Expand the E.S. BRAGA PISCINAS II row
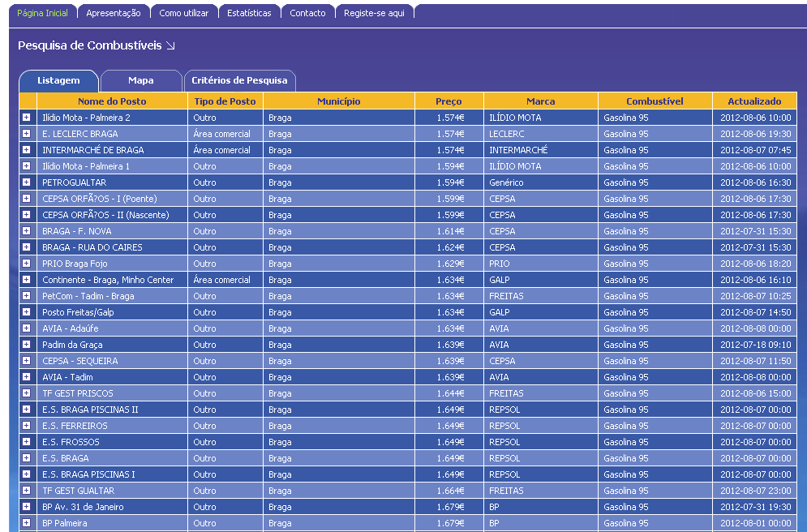The height and width of the screenshot is (532, 807). tap(26, 409)
